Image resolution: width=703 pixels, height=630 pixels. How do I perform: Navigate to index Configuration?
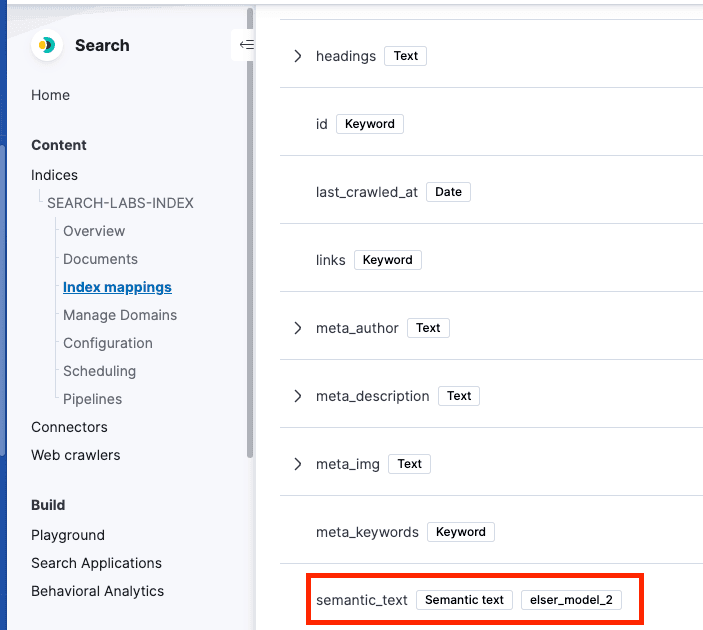coord(108,343)
